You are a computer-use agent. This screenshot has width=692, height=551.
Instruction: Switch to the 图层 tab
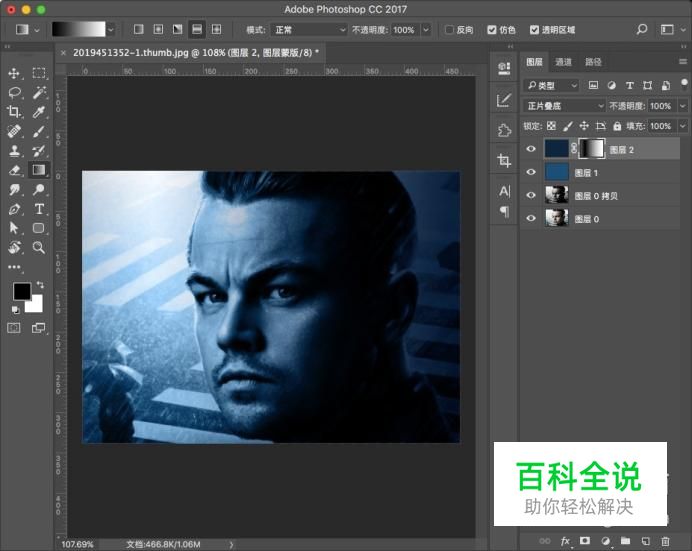pyautogui.click(x=534, y=62)
